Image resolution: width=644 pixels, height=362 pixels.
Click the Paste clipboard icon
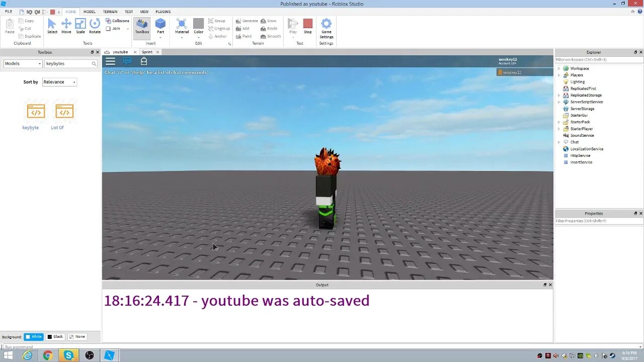(x=10, y=26)
